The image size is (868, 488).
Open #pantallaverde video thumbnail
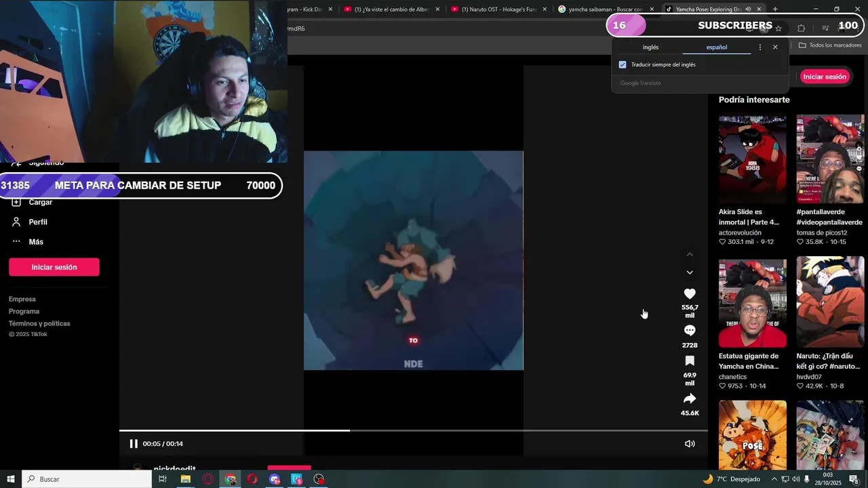(x=831, y=159)
